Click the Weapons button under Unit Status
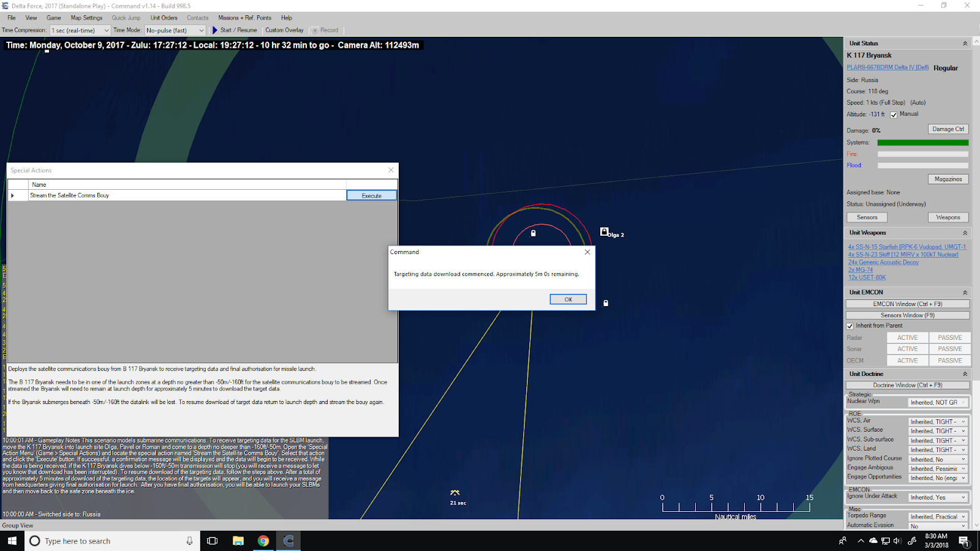 click(948, 217)
